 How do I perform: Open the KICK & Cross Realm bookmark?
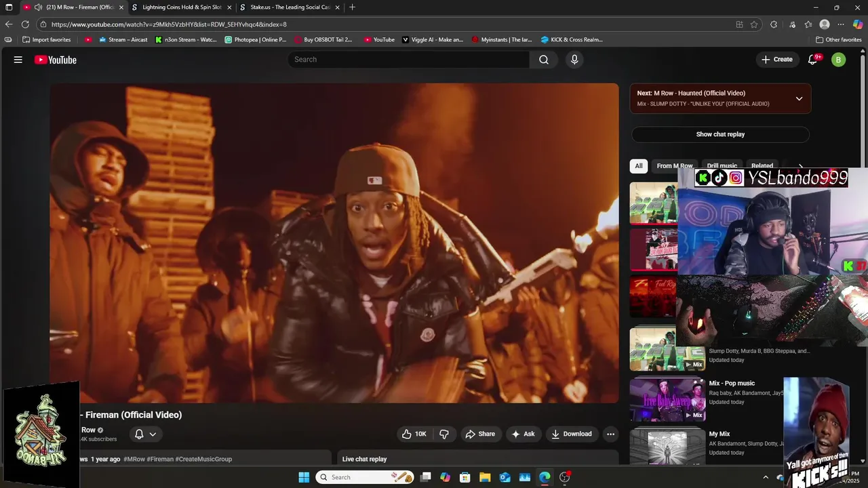point(572,39)
